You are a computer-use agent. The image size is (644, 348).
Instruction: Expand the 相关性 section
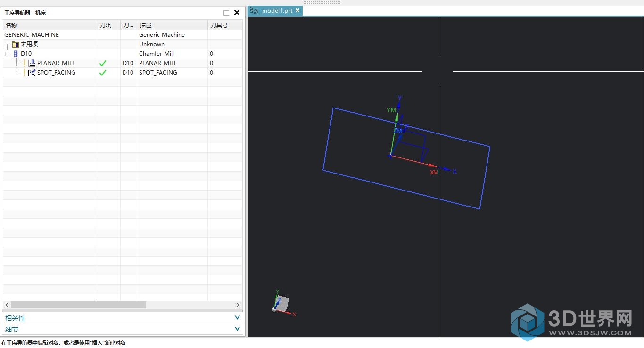[237, 318]
